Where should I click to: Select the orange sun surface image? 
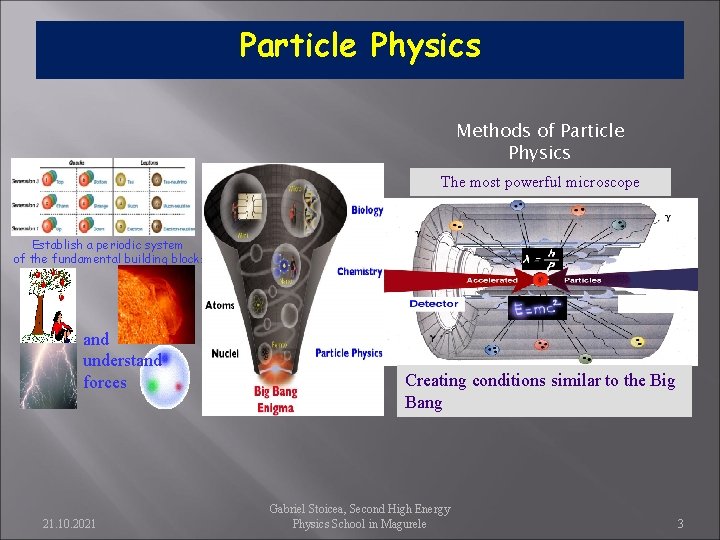coord(157,304)
